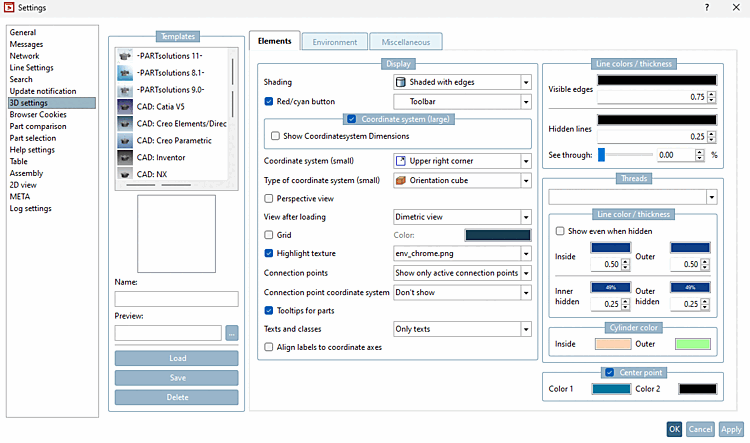Click the Delete template button
750x443 pixels.
click(x=176, y=398)
